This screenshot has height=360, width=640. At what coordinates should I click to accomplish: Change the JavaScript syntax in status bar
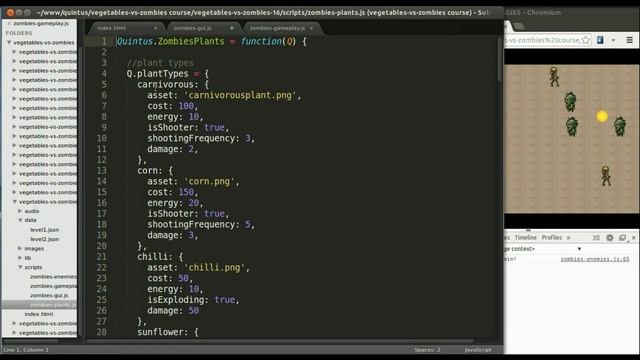(x=478, y=350)
